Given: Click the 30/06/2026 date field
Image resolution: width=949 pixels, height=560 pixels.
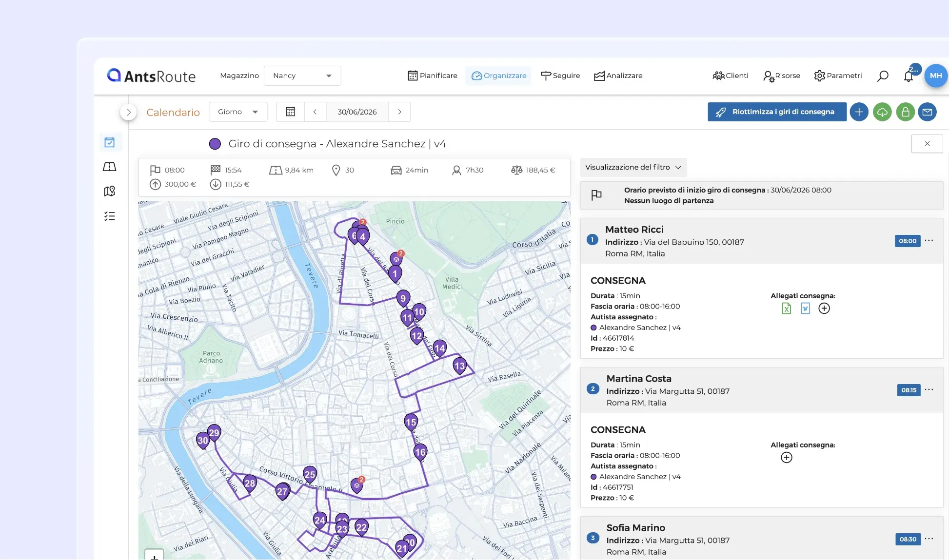Looking at the screenshot, I should 357,112.
